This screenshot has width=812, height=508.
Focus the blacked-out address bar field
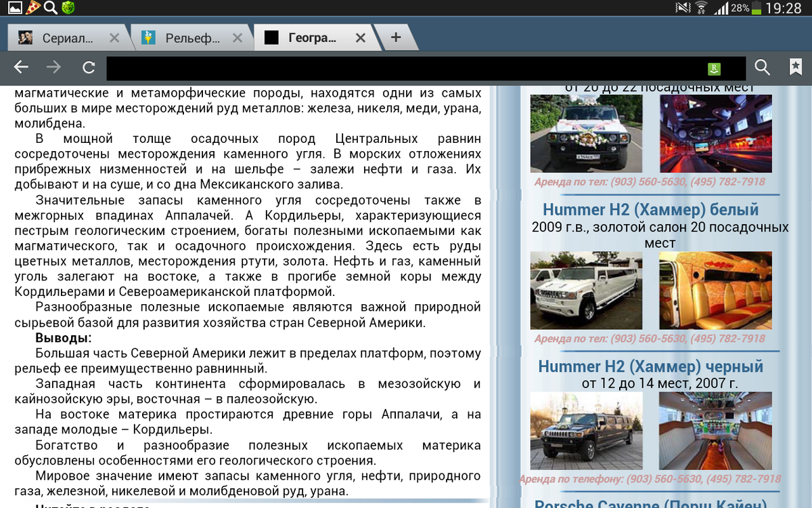click(x=426, y=68)
